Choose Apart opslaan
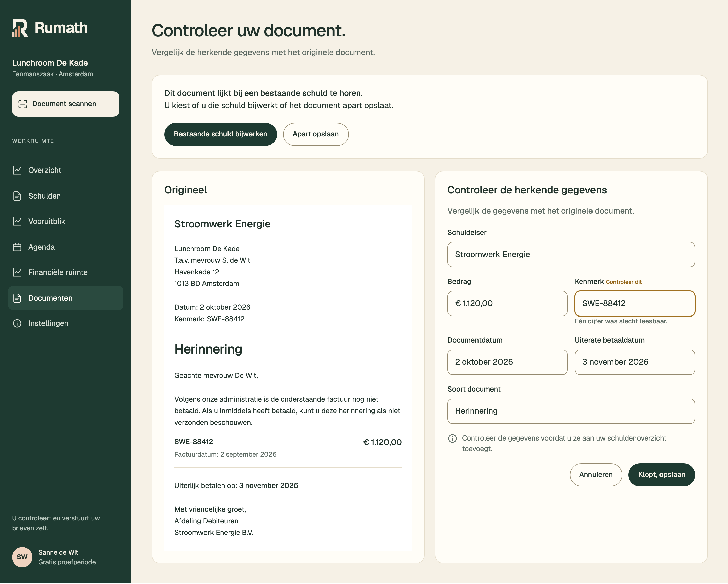The height and width of the screenshot is (584, 728). pyautogui.click(x=316, y=134)
